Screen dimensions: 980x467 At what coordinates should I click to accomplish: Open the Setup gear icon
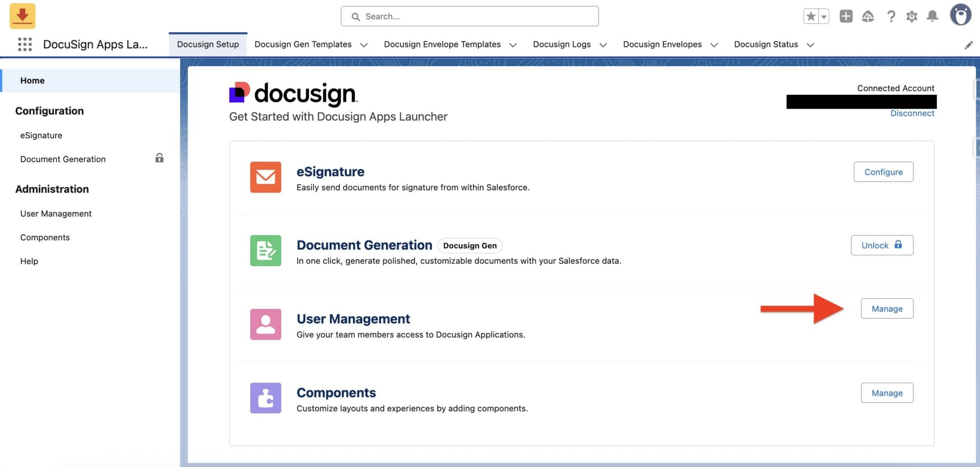(x=912, y=16)
